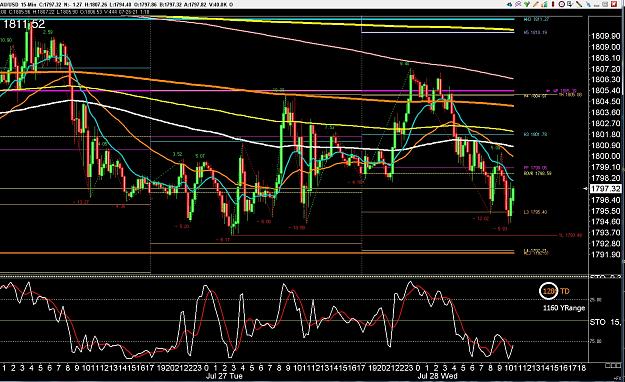The height and width of the screenshot is (382, 625).
Task: Click the 1800.00 price axis label
Action: [605, 156]
